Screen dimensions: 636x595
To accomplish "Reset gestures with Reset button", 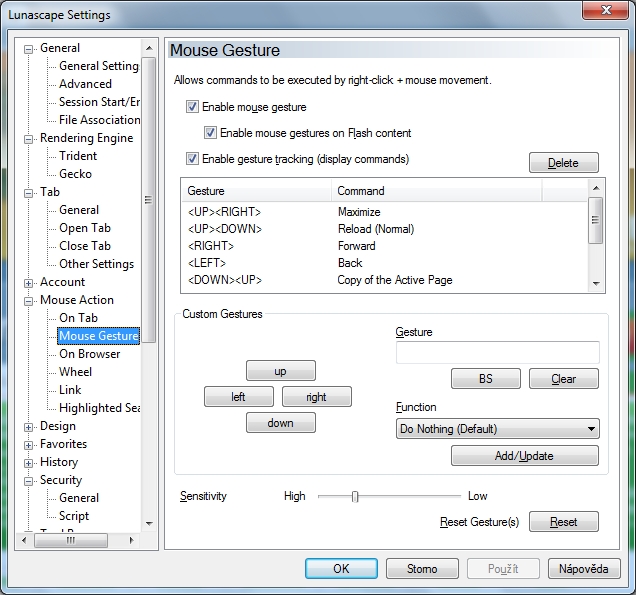I will tap(563, 522).
